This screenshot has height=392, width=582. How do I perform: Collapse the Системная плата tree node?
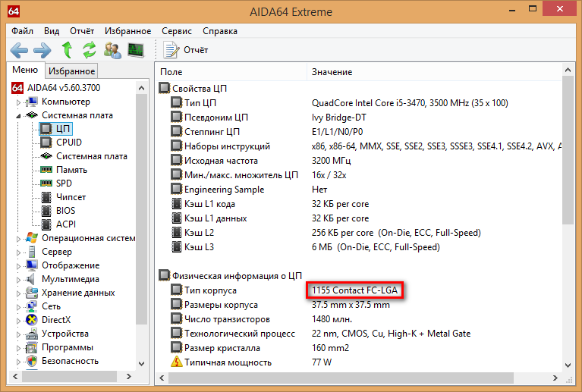[x=18, y=116]
